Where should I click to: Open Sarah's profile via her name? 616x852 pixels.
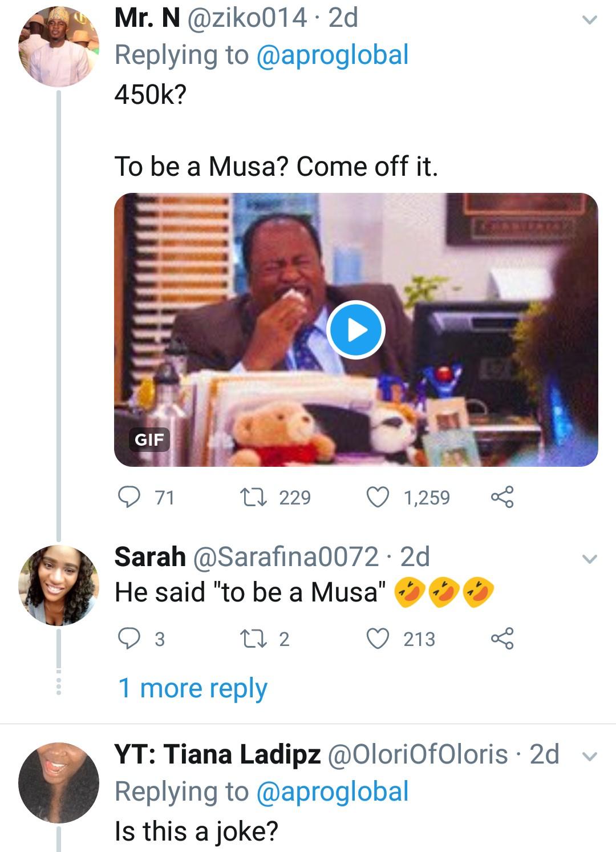tap(150, 557)
